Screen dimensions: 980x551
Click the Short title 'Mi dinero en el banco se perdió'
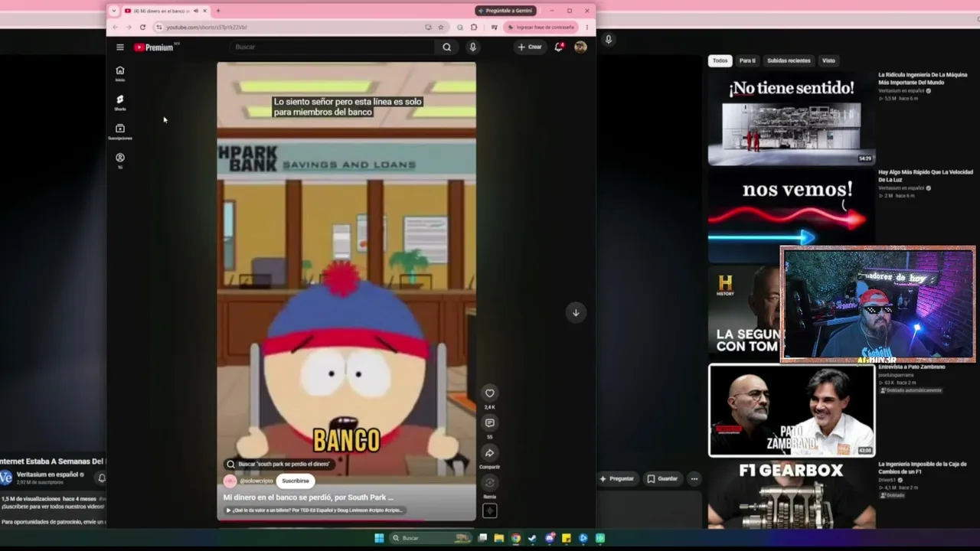pos(308,497)
